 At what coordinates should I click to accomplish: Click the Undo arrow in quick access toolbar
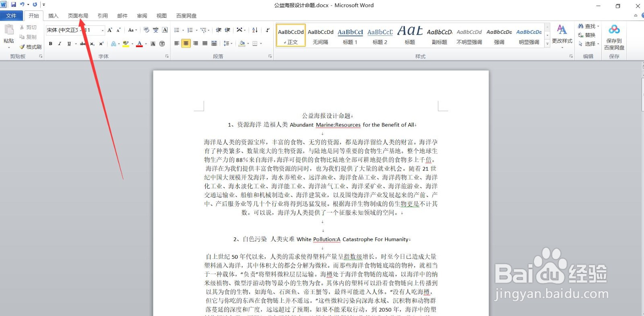(x=22, y=4)
